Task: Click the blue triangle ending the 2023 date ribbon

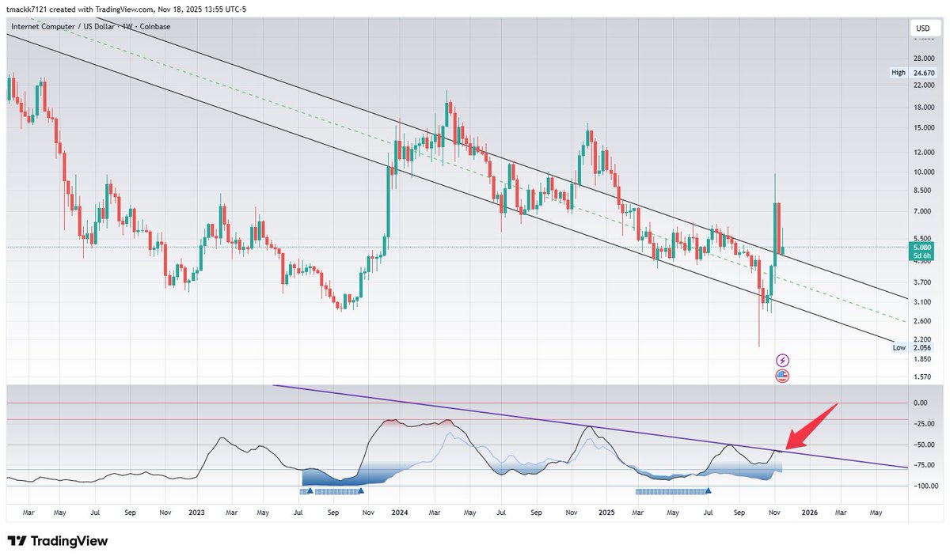Action: click(360, 490)
